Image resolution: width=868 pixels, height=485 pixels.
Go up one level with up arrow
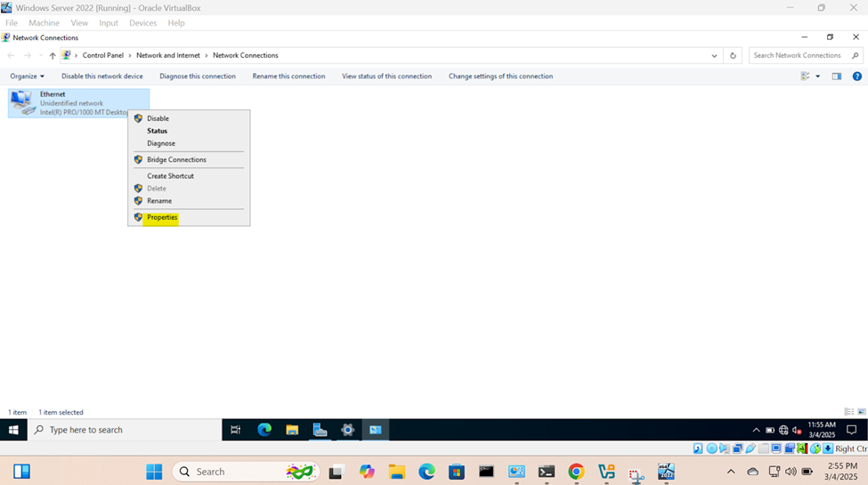tap(53, 55)
